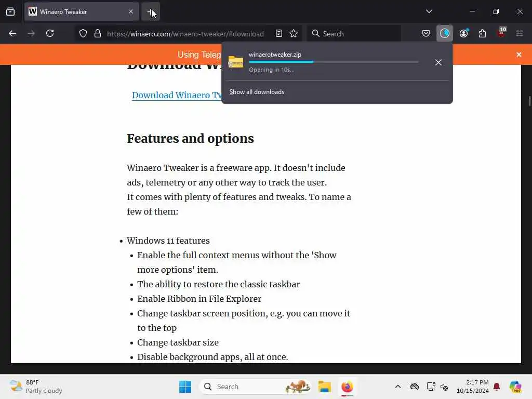Select the Winaero Tweaker tab
The width and height of the screenshot is (532, 399).
(82, 11)
